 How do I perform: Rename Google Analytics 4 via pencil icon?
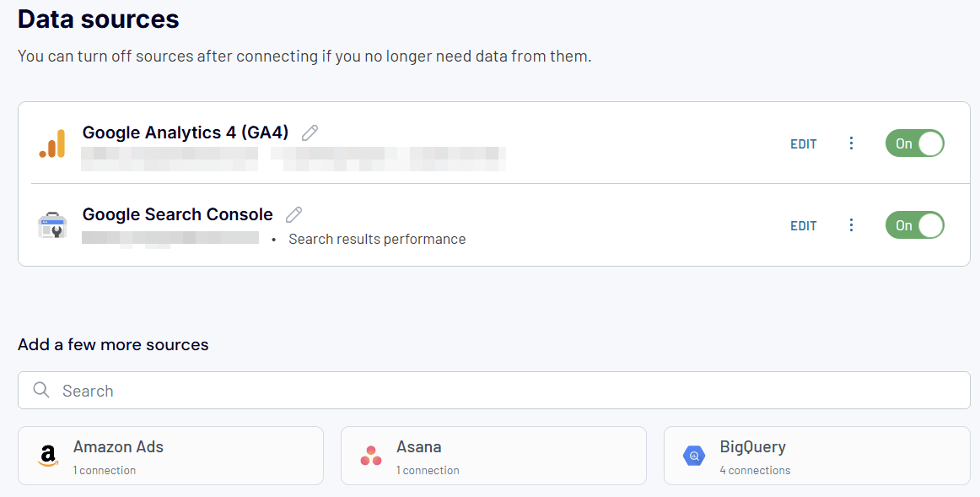(310, 132)
